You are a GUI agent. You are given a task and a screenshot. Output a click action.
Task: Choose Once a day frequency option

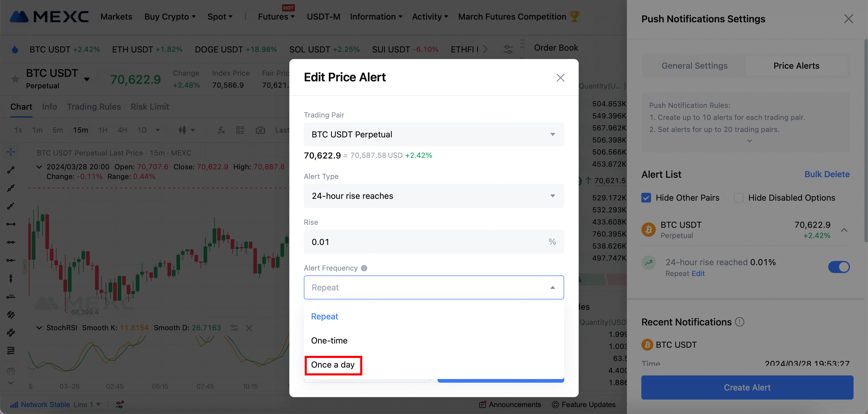click(332, 365)
